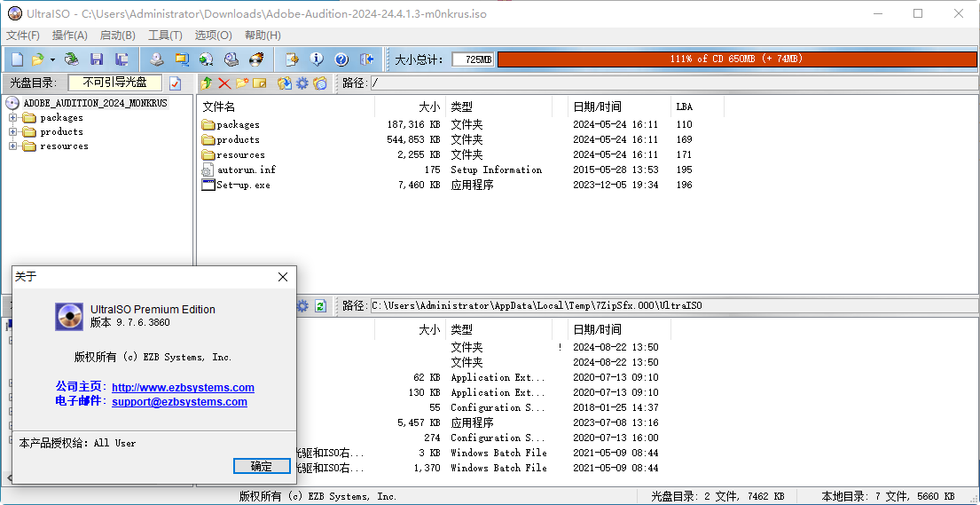Click the gear icon in the local directory toolbar

(x=302, y=305)
